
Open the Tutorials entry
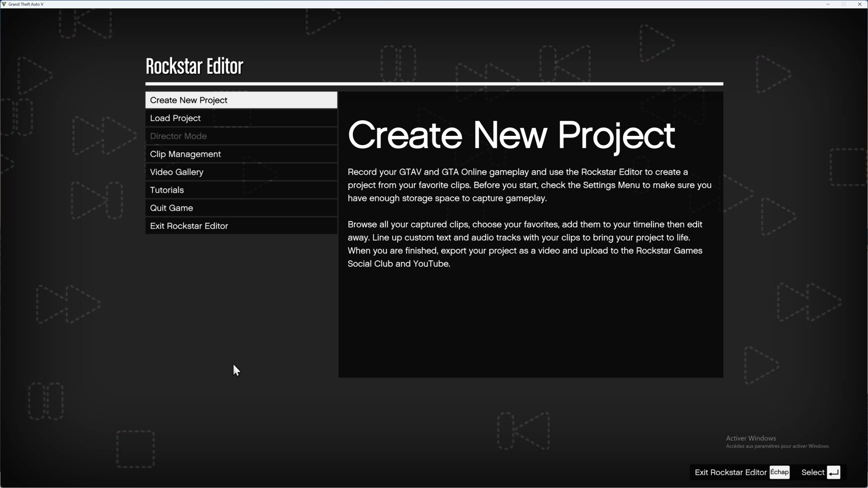(x=241, y=190)
